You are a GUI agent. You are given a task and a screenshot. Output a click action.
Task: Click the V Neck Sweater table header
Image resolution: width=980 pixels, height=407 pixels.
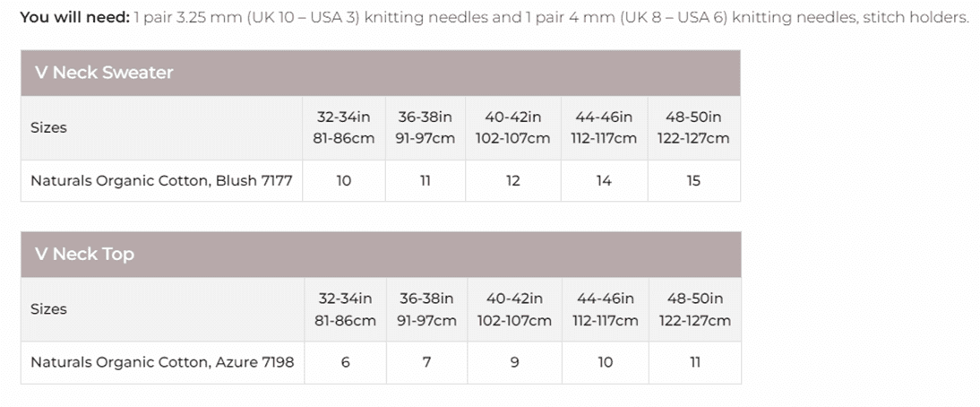(x=104, y=73)
